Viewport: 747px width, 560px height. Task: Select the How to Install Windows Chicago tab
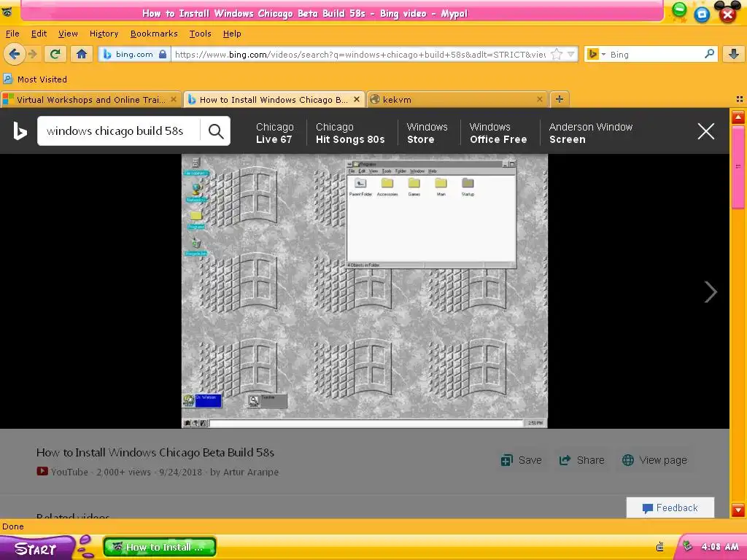coord(274,99)
